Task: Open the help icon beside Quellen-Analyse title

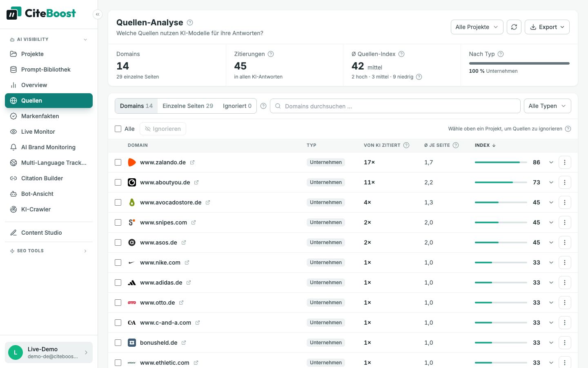Action: tap(190, 22)
